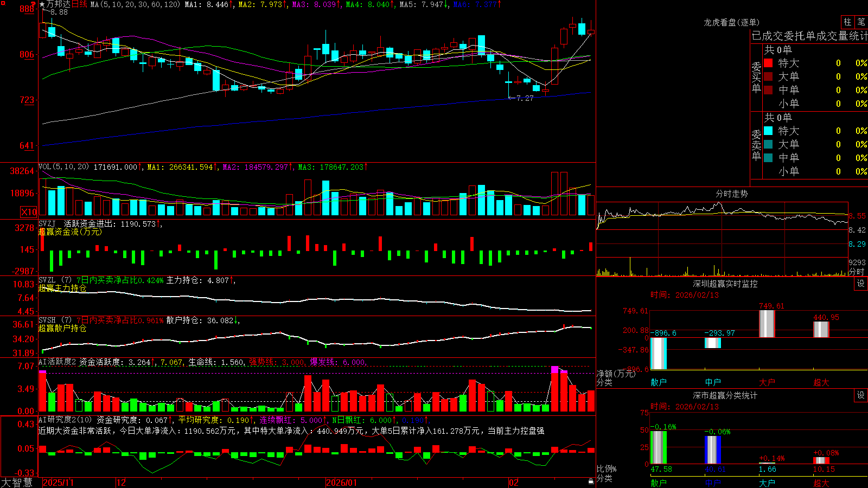
Task: Click 超赢散户持仓 label
Action: coord(62,328)
